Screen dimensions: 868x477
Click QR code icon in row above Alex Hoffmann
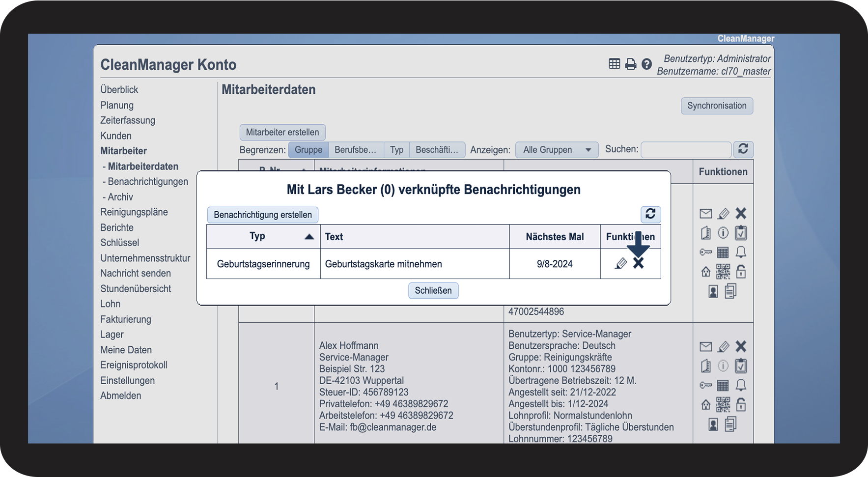tap(723, 272)
